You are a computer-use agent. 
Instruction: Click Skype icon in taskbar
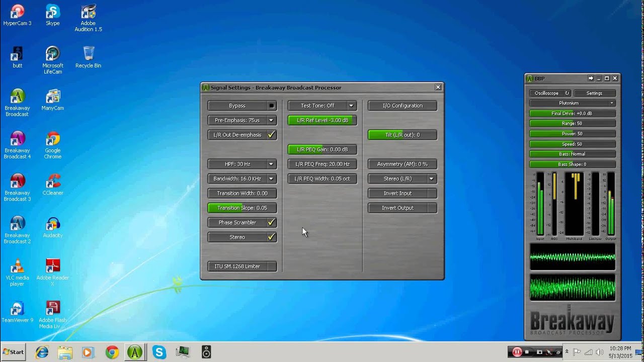(159, 352)
